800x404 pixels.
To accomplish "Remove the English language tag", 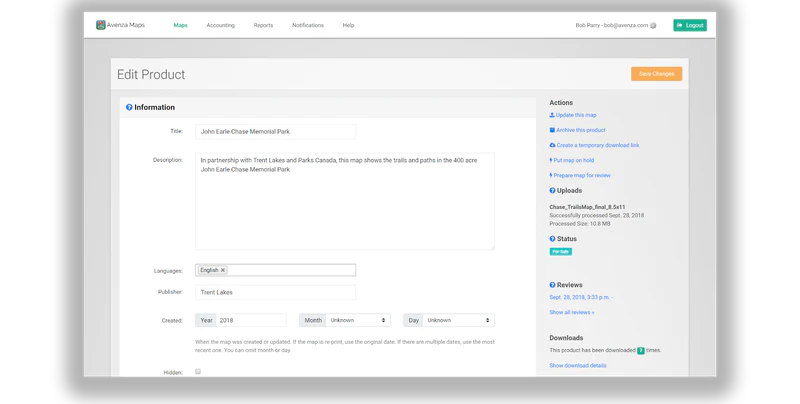I will (223, 270).
